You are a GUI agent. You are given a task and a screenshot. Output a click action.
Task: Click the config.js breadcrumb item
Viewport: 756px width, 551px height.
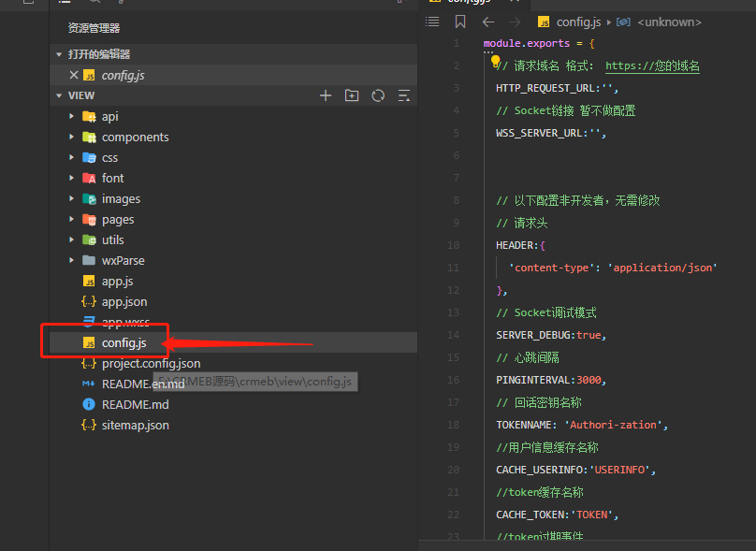578,22
